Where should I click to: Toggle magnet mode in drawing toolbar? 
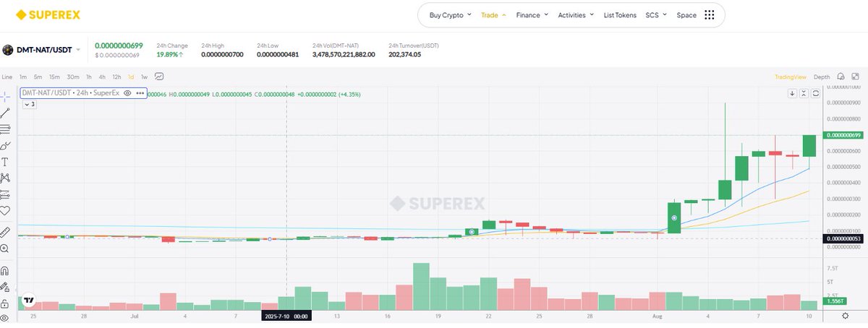(x=5, y=271)
